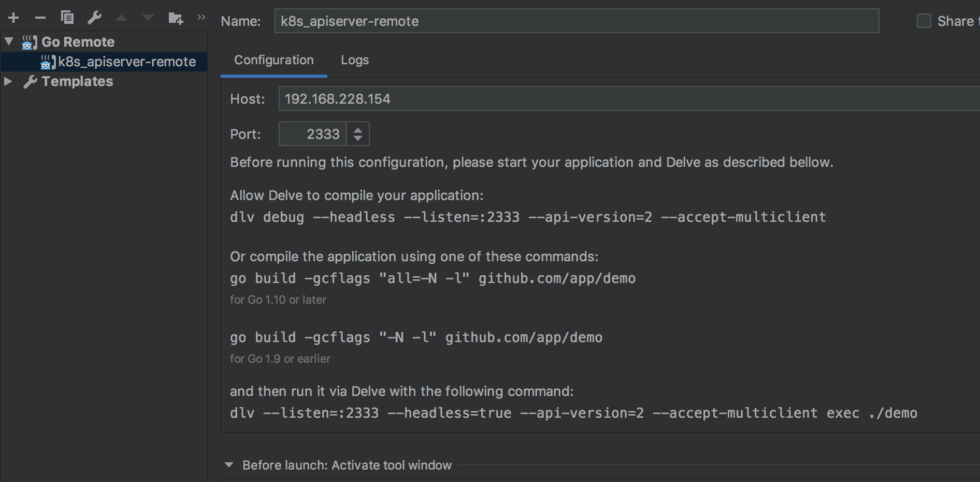Viewport: 980px width, 482px height.
Task: Open Edit Defaults wrench icon
Action: click(x=94, y=18)
